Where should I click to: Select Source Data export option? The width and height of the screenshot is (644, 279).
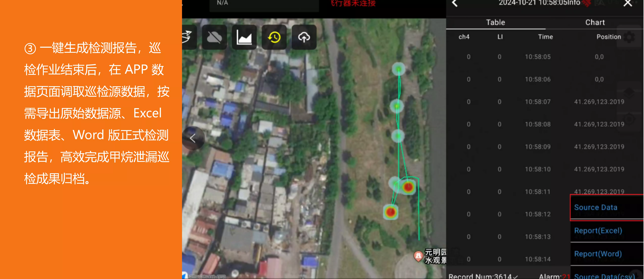(607, 207)
